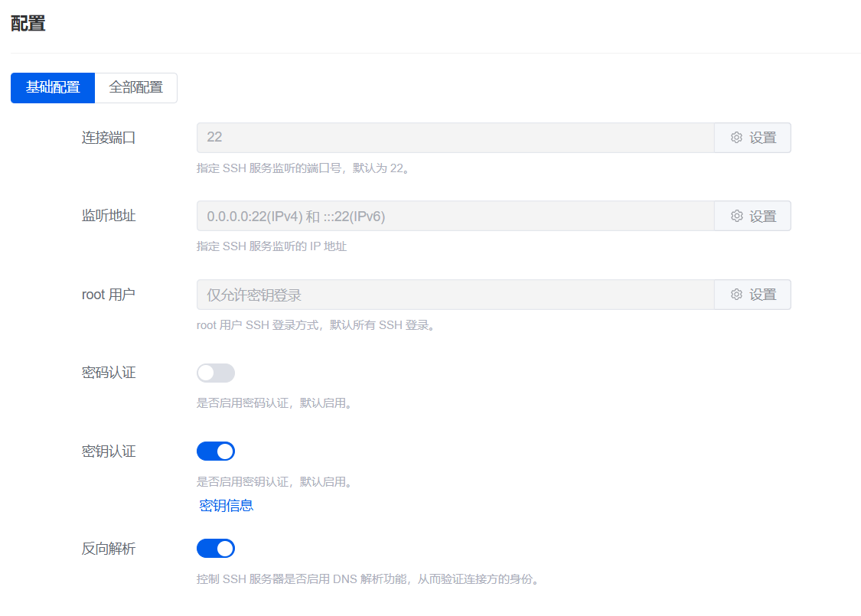Disable the 密钥认证 switch
The width and height of the screenshot is (861, 616).
[x=216, y=451]
